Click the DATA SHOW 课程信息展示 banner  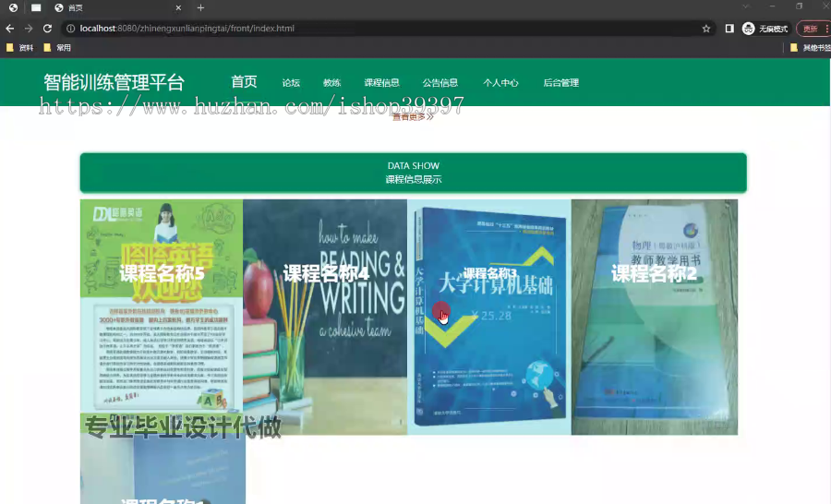[414, 173]
